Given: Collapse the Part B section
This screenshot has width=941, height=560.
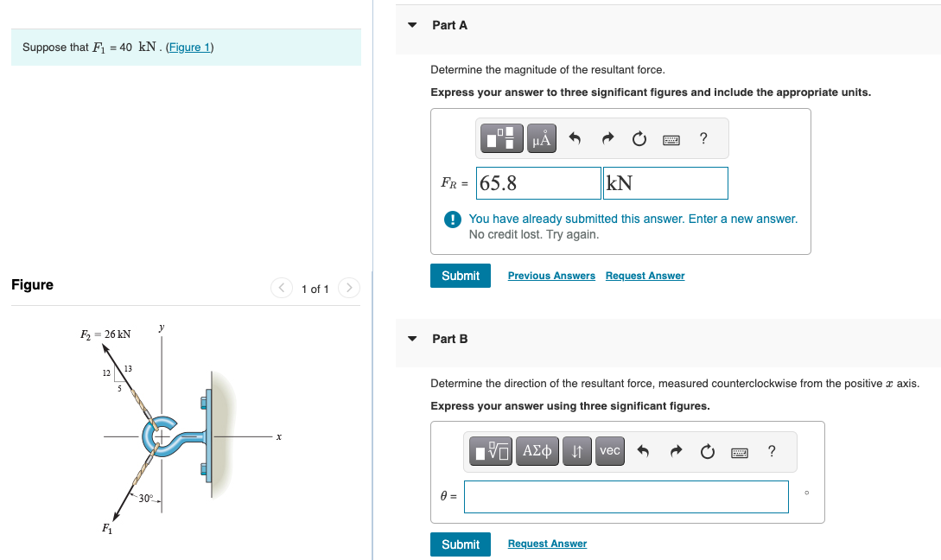Looking at the screenshot, I should (x=412, y=339).
